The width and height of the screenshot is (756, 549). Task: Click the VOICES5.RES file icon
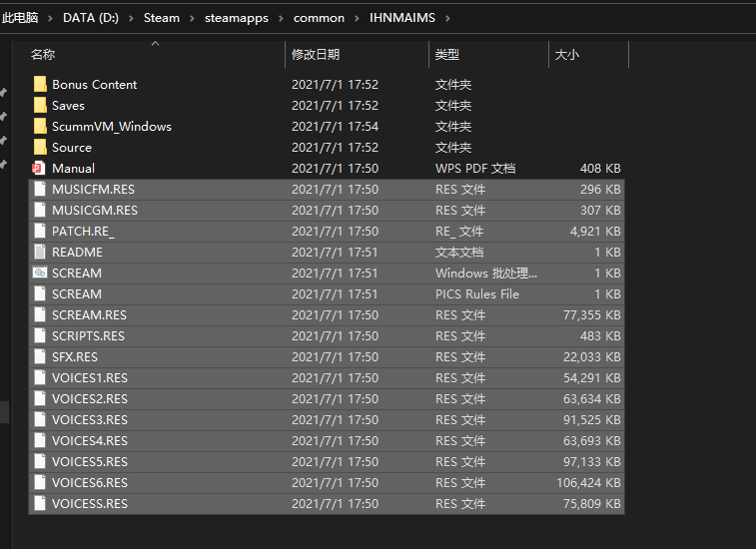(x=40, y=462)
